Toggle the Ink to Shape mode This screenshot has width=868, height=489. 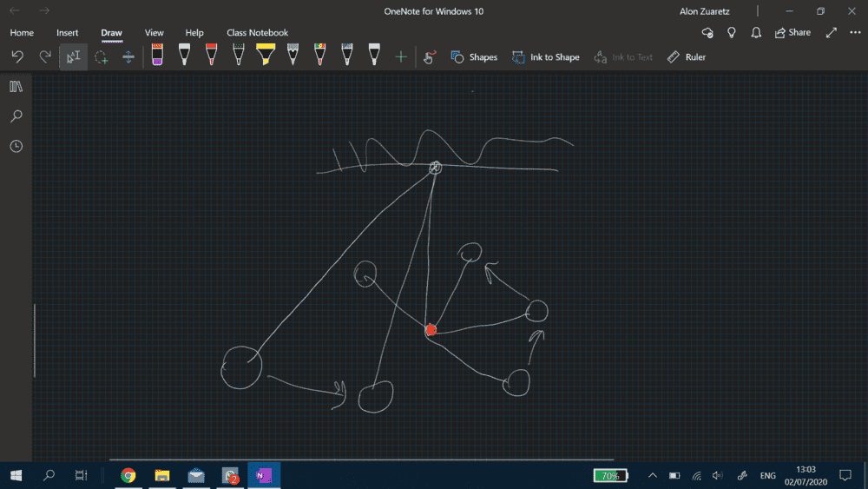(545, 57)
